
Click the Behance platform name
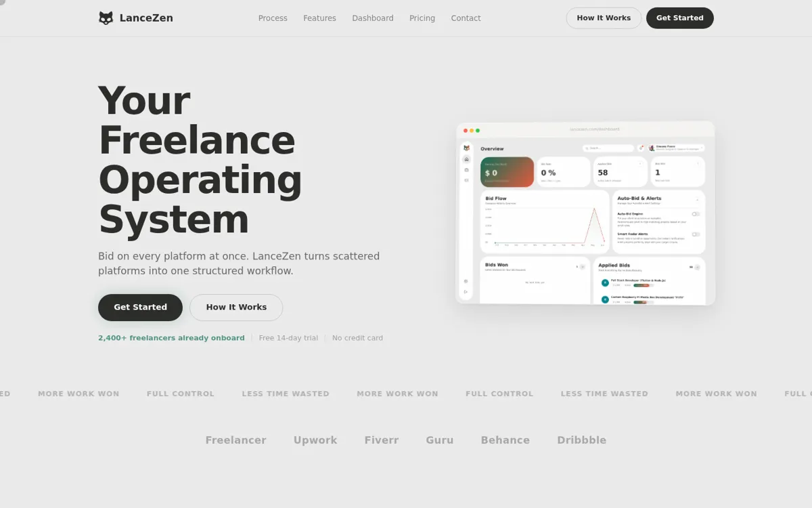[505, 440]
